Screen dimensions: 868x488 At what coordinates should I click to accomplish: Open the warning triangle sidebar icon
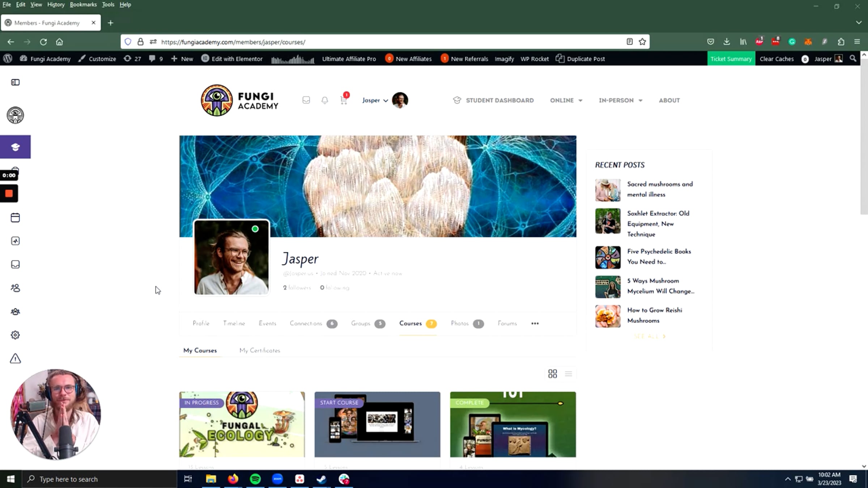(15, 359)
